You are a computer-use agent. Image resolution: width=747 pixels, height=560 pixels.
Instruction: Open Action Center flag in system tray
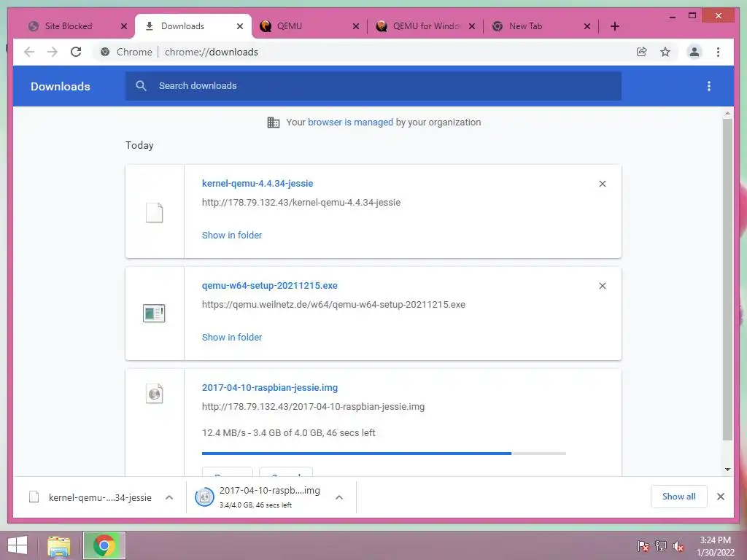[x=643, y=545]
